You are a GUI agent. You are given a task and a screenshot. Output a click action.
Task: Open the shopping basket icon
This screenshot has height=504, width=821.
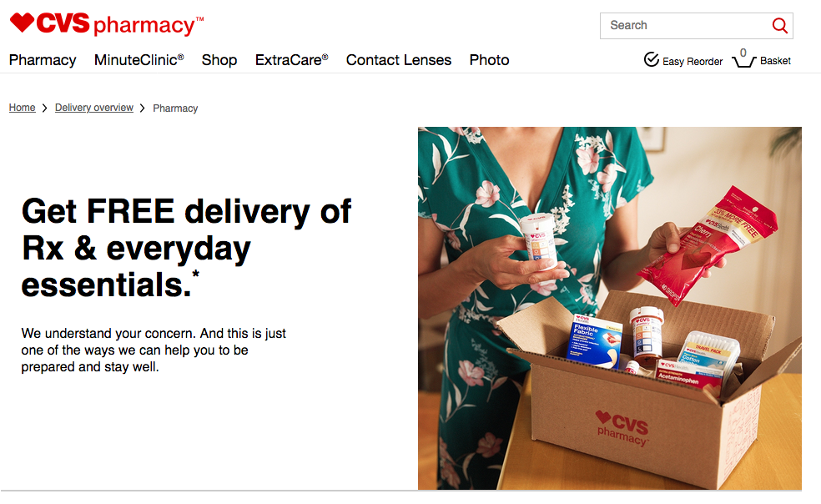(743, 62)
